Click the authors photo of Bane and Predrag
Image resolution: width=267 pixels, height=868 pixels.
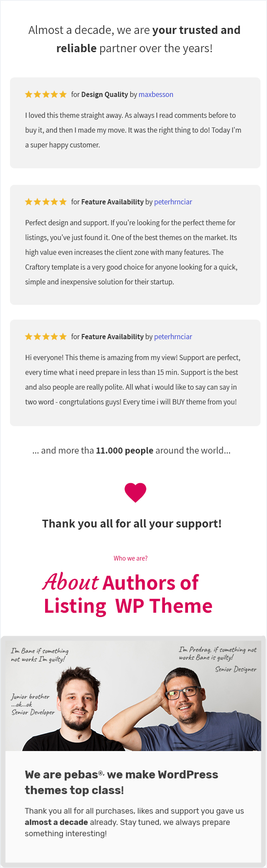click(x=133, y=696)
